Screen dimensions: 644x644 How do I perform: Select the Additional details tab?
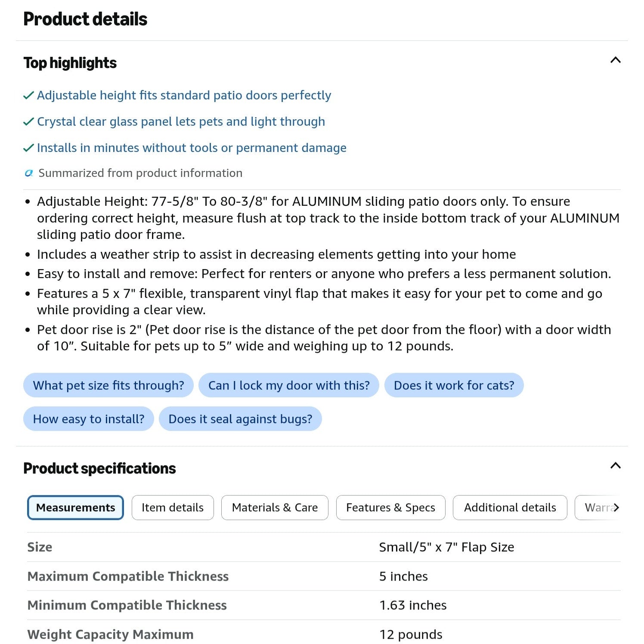pyautogui.click(x=510, y=508)
